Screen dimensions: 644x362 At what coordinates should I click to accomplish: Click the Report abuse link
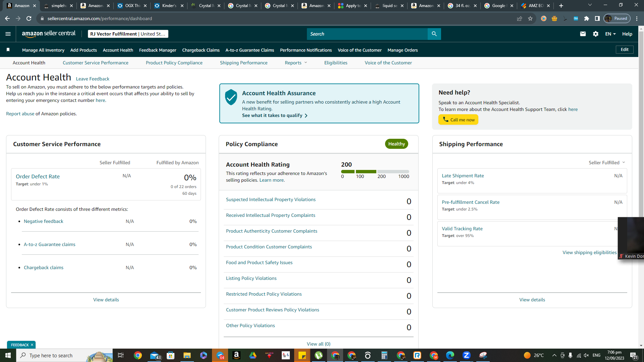point(20,114)
